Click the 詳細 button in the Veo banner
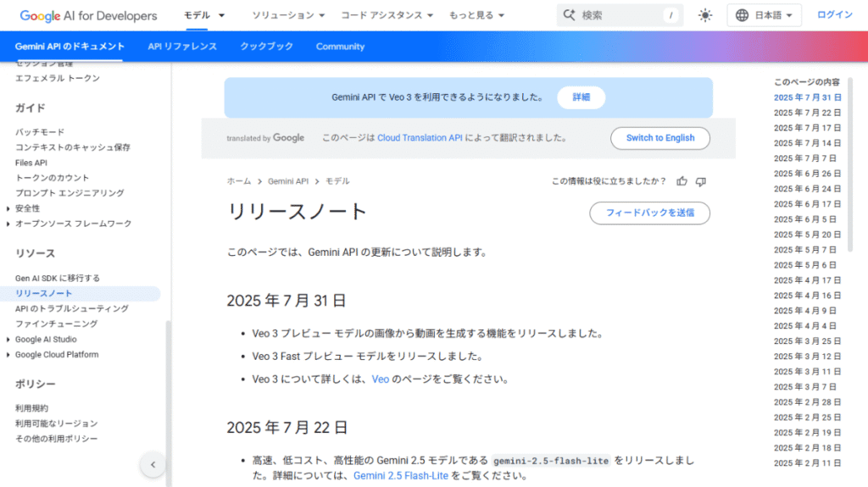 581,97
